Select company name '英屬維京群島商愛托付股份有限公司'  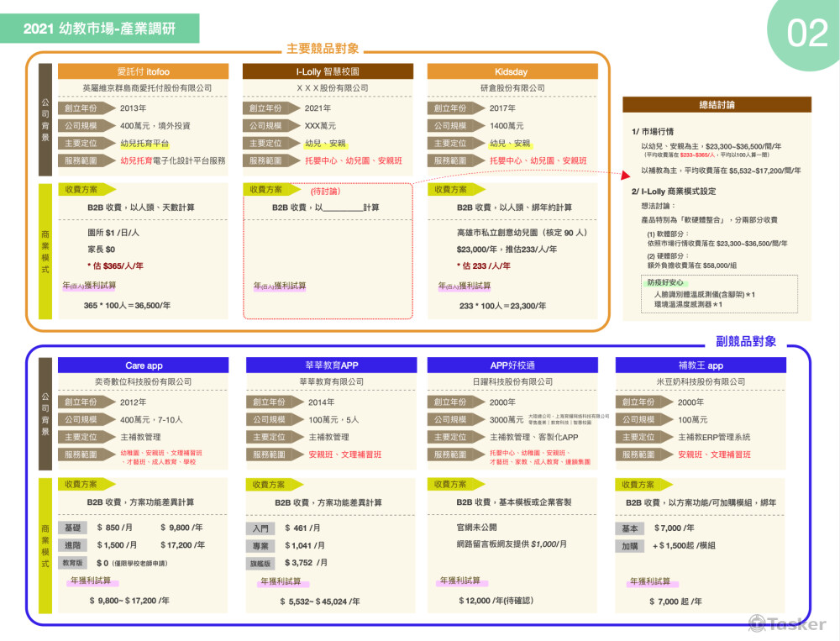point(147,88)
